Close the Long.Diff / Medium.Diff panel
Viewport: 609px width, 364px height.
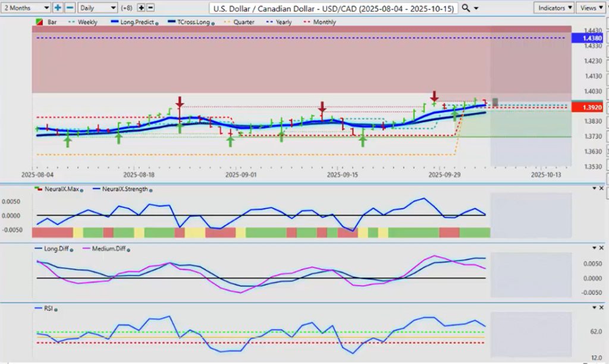point(601,248)
